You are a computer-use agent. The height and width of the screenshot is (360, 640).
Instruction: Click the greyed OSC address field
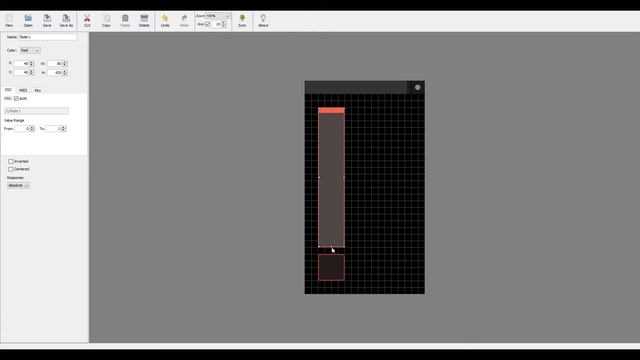(x=36, y=111)
